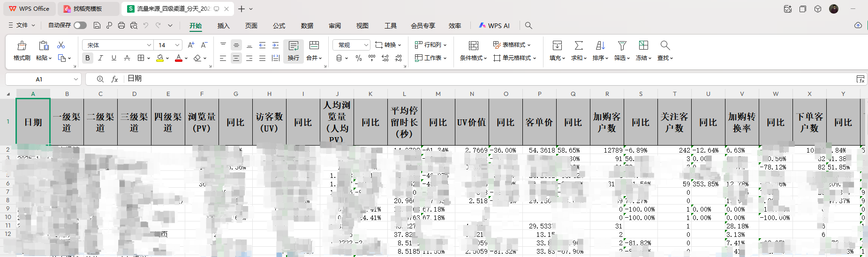868x257 pixels.
Task: Open the Worksheet (工作表) menu
Action: (x=430, y=58)
